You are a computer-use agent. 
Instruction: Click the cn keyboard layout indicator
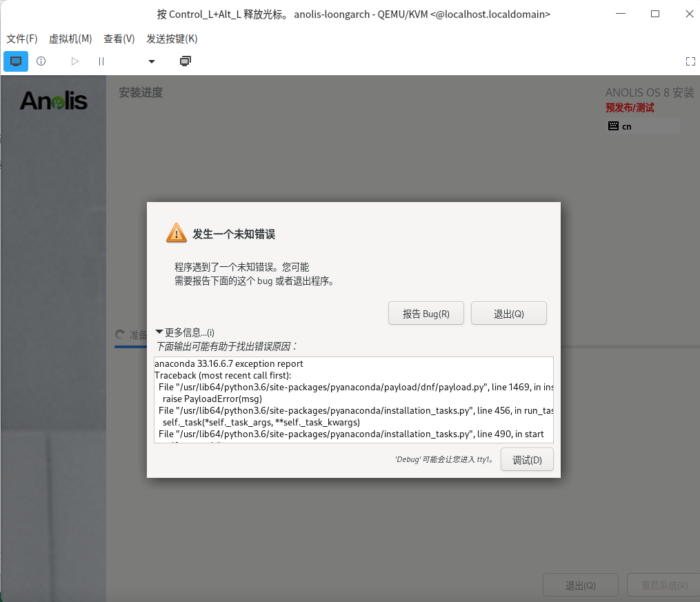point(642,126)
